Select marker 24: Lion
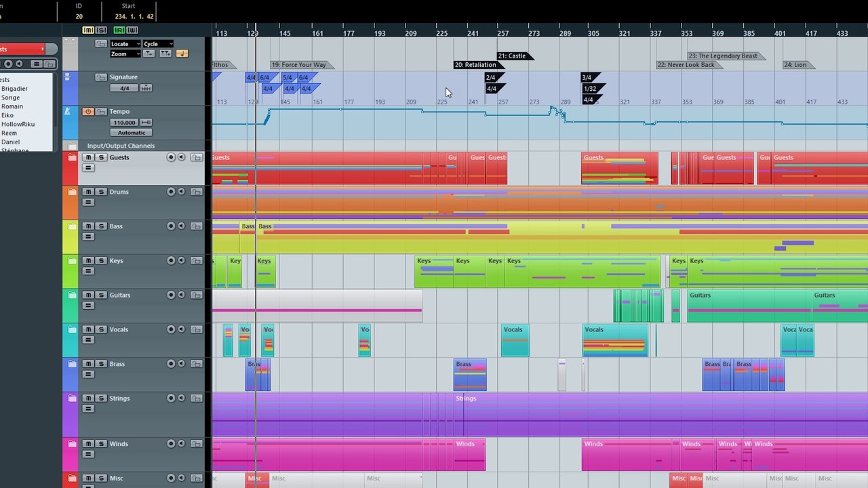The image size is (868, 488). click(798, 65)
